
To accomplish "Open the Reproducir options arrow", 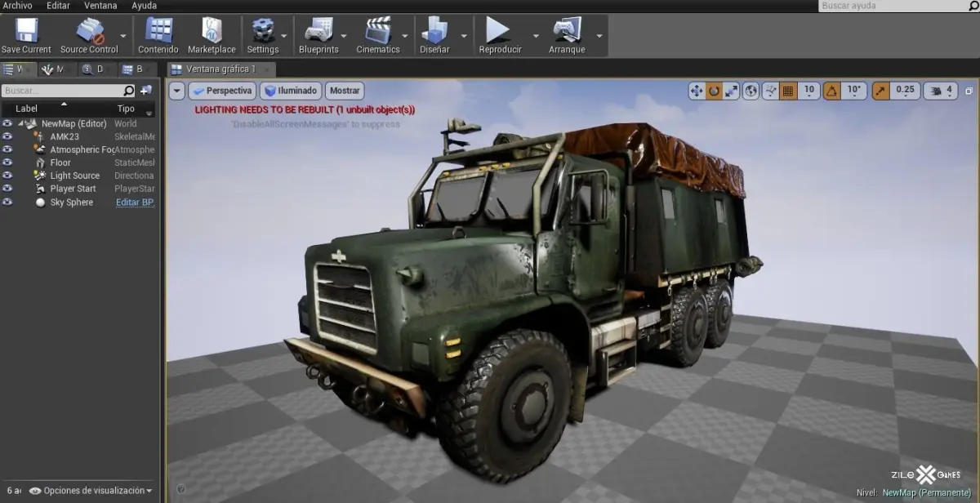I will coord(537,36).
